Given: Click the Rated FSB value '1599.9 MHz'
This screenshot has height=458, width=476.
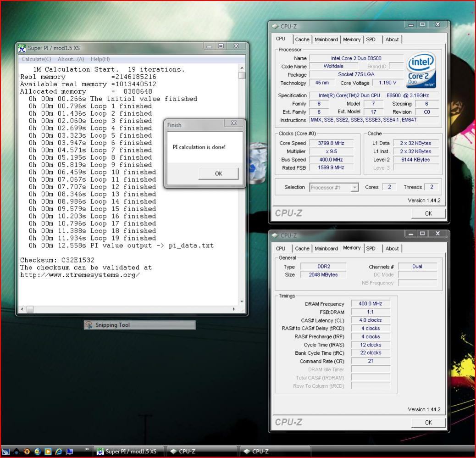Looking at the screenshot, I should (331, 168).
